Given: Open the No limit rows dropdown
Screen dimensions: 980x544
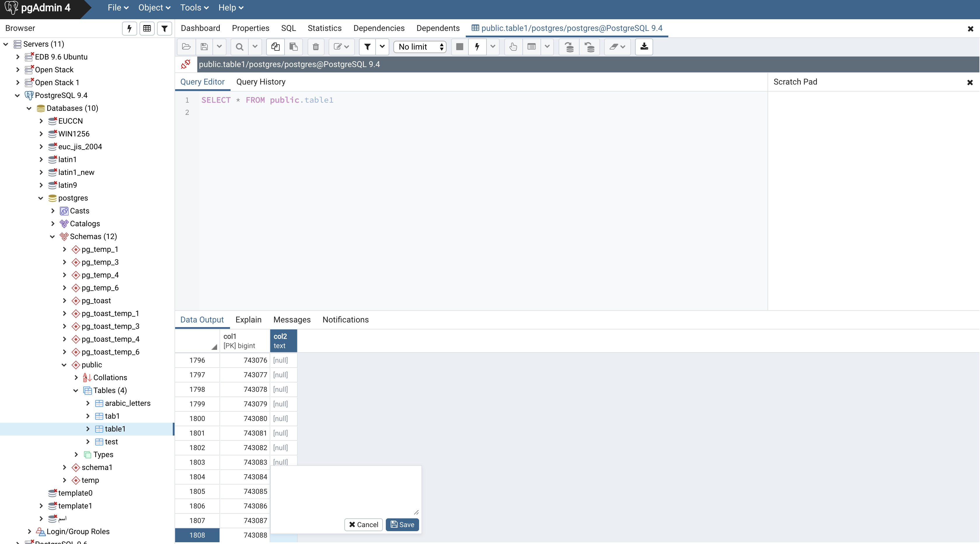Looking at the screenshot, I should (420, 47).
